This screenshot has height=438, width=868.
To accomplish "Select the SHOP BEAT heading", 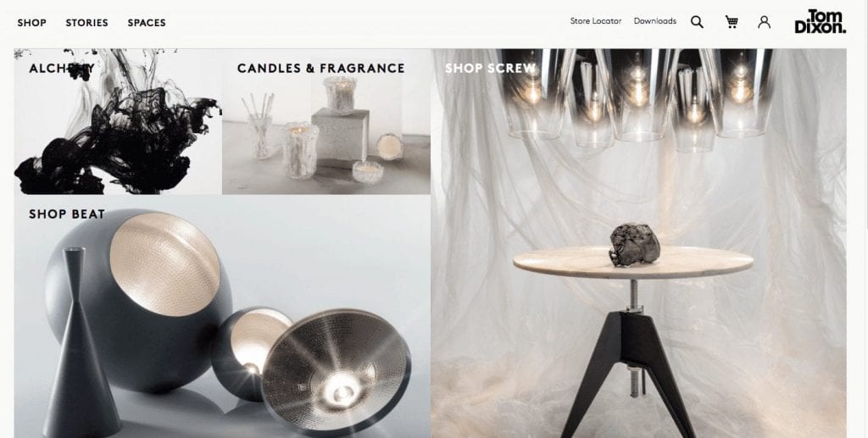I will [66, 214].
